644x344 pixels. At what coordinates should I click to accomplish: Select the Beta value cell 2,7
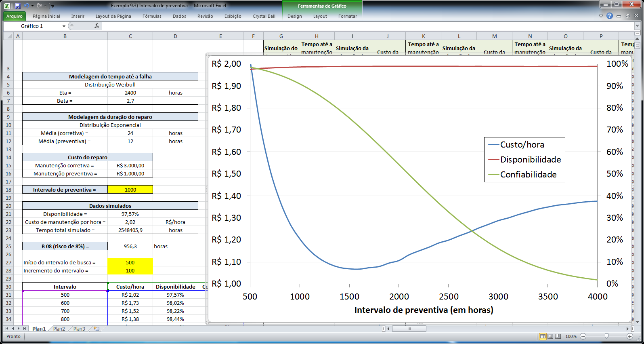pos(130,101)
